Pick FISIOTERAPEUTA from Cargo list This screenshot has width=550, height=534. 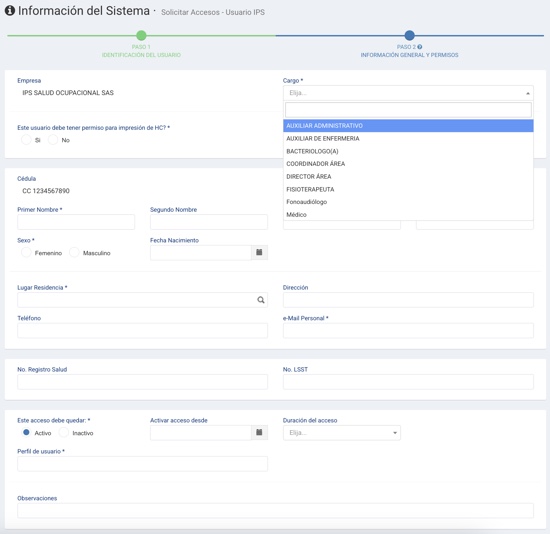[x=408, y=189]
